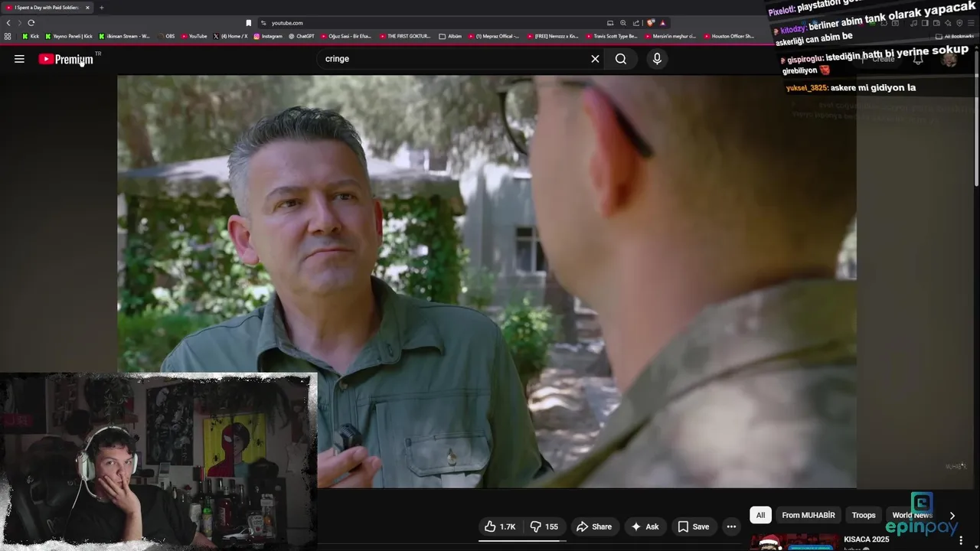Open the "(4) Home / X" bookmark
Viewport: 980px width, 551px height.
tap(230, 36)
